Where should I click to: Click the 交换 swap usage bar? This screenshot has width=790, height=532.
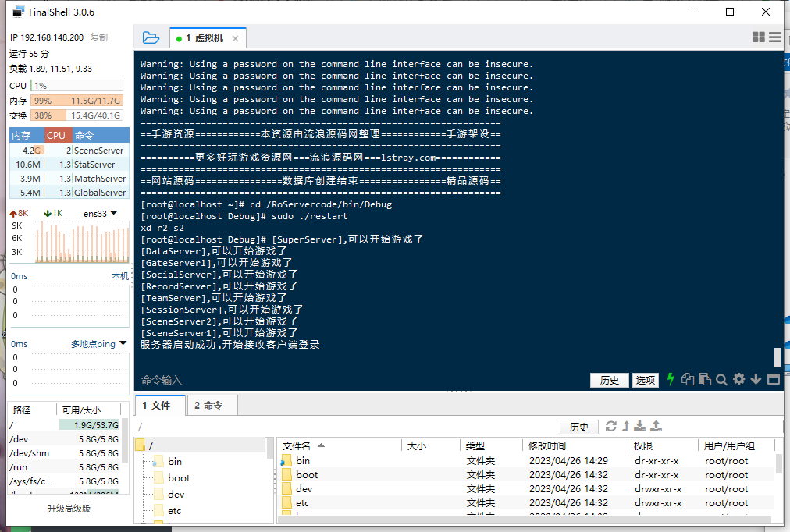pos(77,115)
